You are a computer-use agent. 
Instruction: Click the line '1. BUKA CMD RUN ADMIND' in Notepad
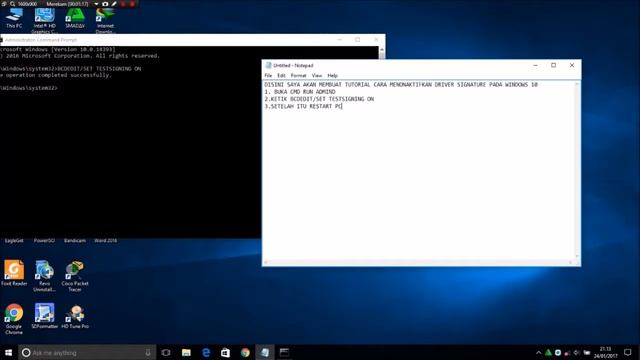click(300, 92)
